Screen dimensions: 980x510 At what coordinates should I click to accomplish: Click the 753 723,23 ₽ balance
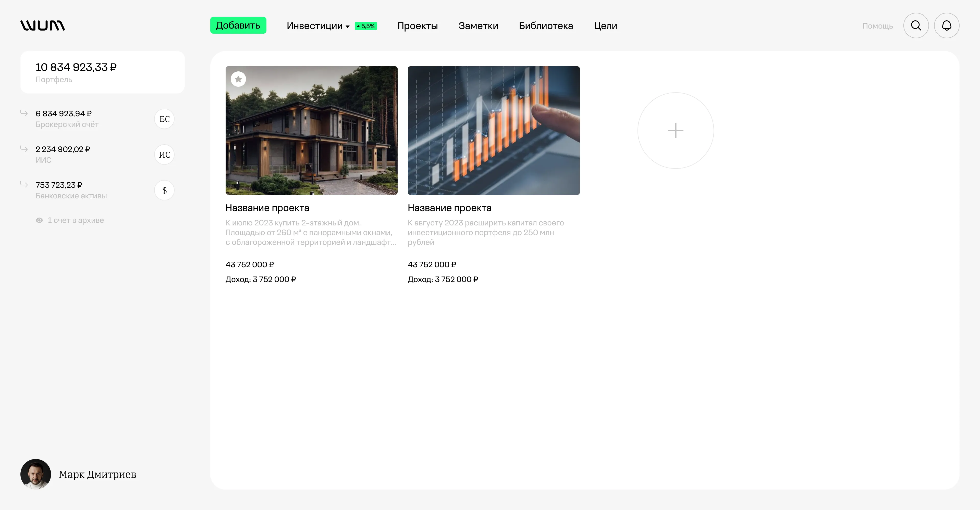pyautogui.click(x=59, y=185)
